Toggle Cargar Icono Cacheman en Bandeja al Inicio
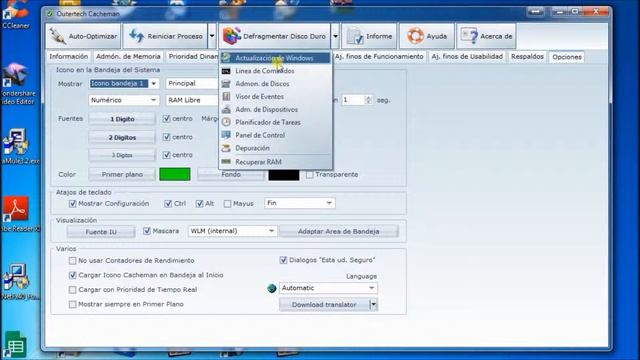Viewport: 640px width, 360px height. point(73,275)
